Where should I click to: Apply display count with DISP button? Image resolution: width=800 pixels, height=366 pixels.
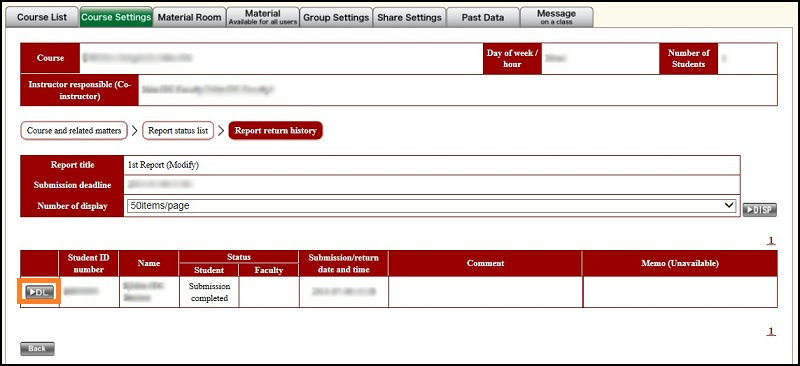(760, 210)
